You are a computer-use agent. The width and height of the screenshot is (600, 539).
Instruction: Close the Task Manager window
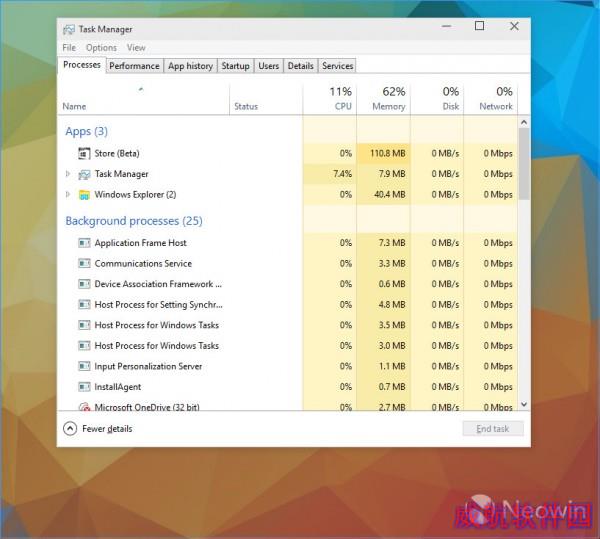point(514,26)
